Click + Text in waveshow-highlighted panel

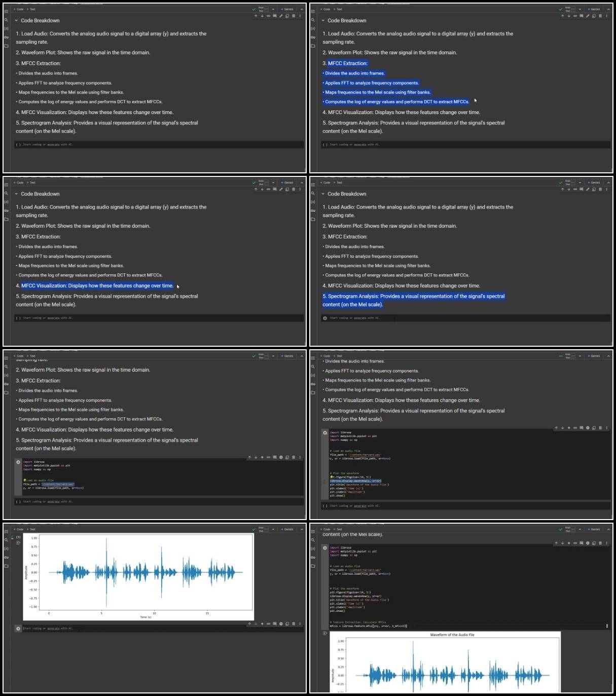[x=338, y=356]
